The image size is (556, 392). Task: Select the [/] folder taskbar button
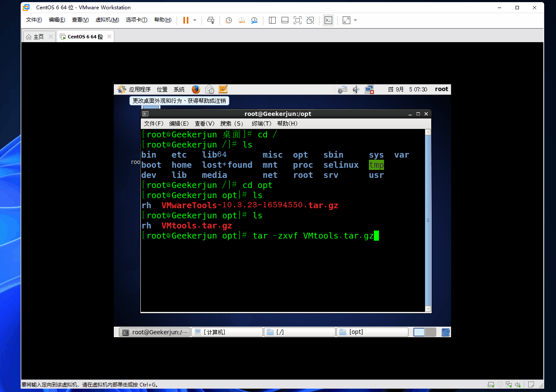pyautogui.click(x=300, y=332)
